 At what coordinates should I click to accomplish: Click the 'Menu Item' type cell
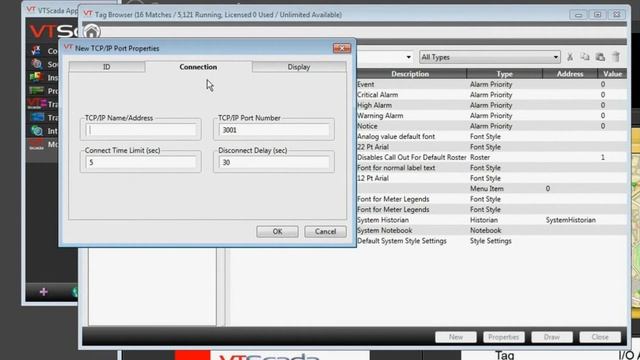(x=487, y=189)
